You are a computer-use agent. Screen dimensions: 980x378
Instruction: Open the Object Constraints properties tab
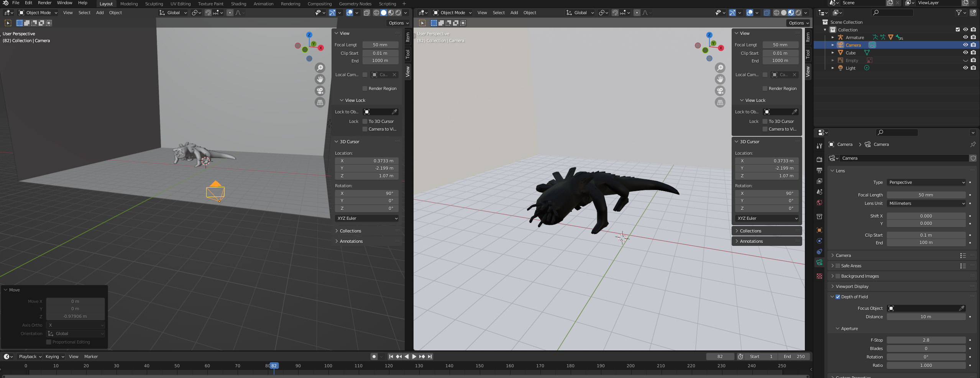(x=819, y=252)
